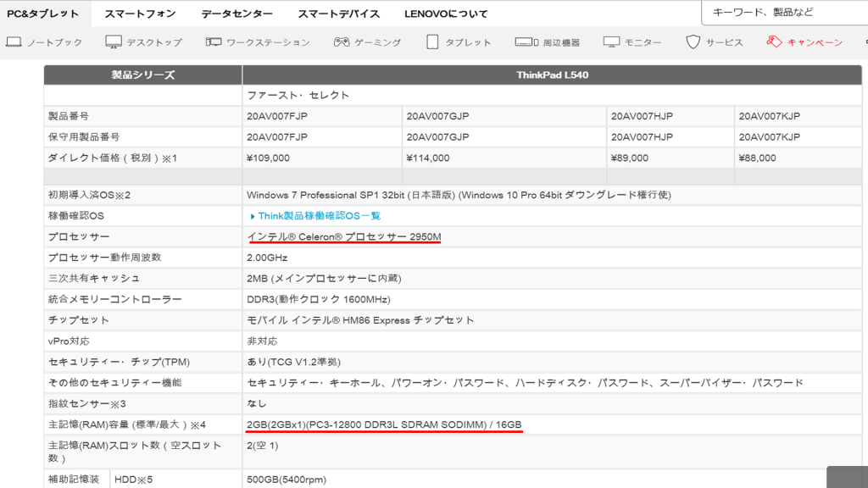
Task: Click the keyword search input field
Action: point(784,13)
